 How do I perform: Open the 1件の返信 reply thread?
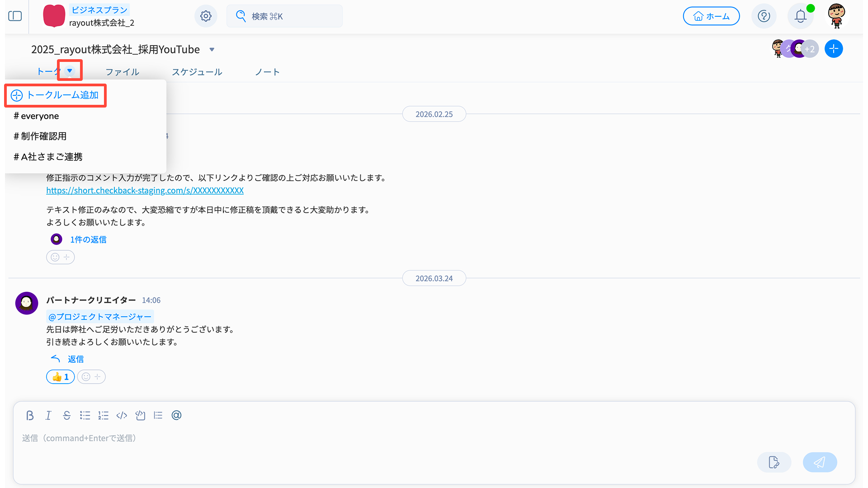(88, 239)
